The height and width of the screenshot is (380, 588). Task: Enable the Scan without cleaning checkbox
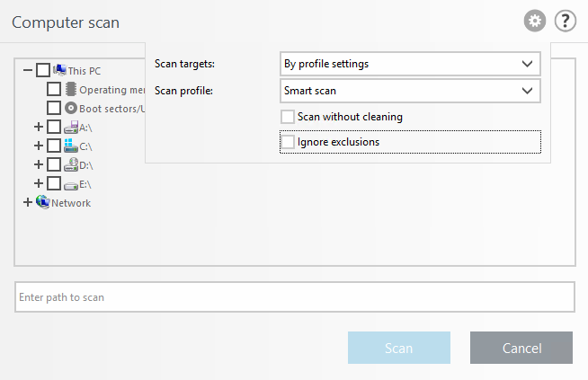tap(288, 117)
